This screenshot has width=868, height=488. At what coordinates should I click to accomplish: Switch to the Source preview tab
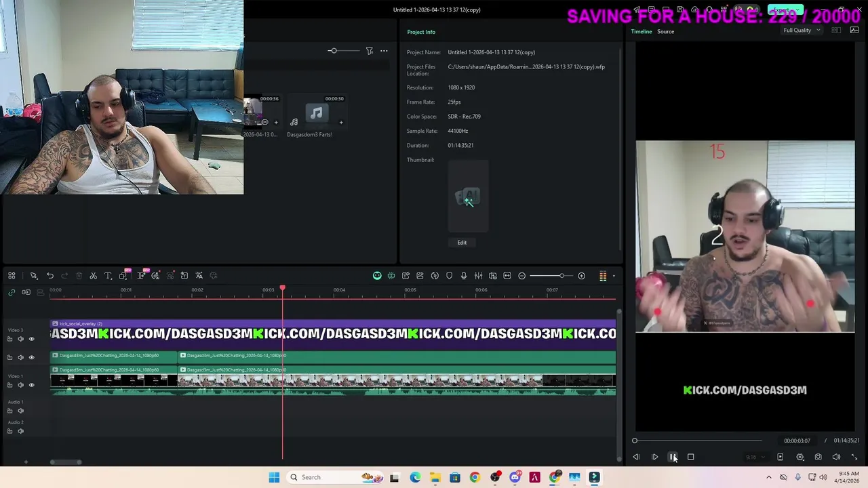coord(665,32)
